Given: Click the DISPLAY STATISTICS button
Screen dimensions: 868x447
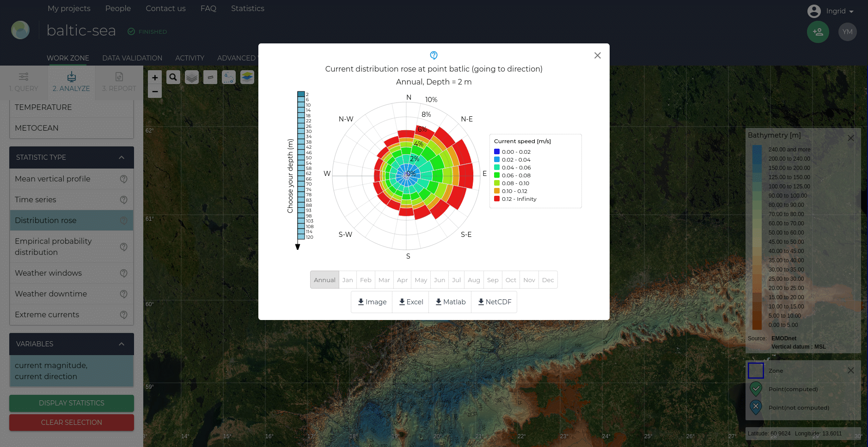Looking at the screenshot, I should tap(72, 403).
